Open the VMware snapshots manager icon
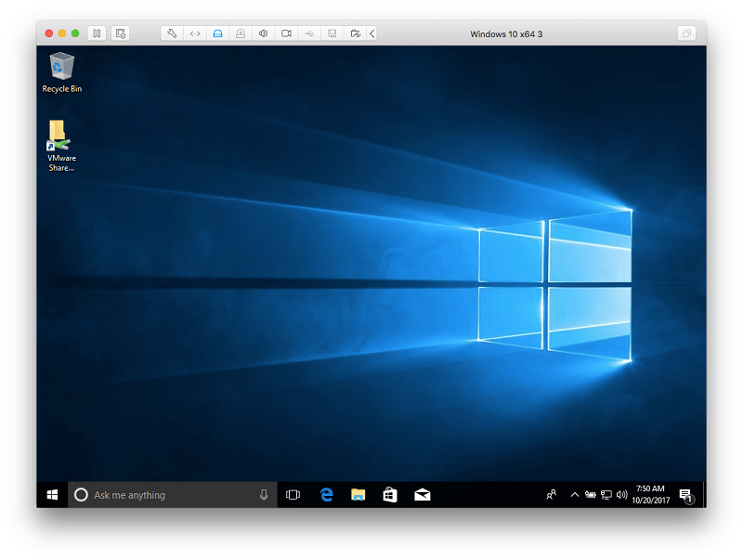The width and height of the screenshot is (743, 560). pyautogui.click(x=121, y=33)
